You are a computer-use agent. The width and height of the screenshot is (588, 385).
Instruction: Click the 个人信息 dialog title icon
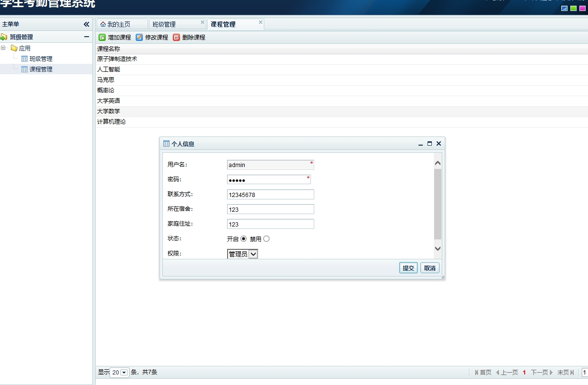point(166,143)
